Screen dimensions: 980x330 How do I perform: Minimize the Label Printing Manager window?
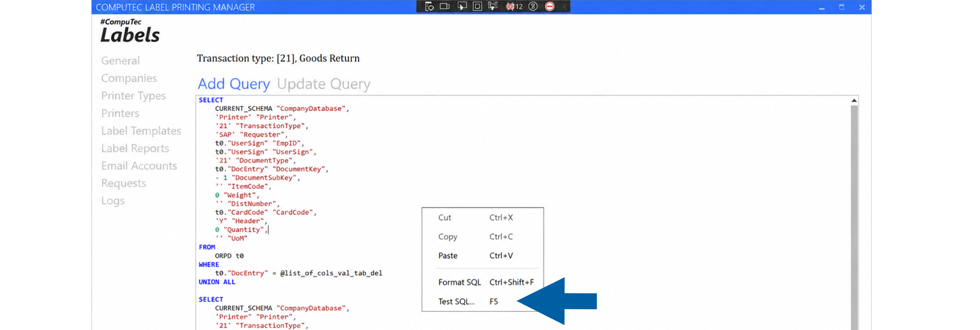click(822, 8)
